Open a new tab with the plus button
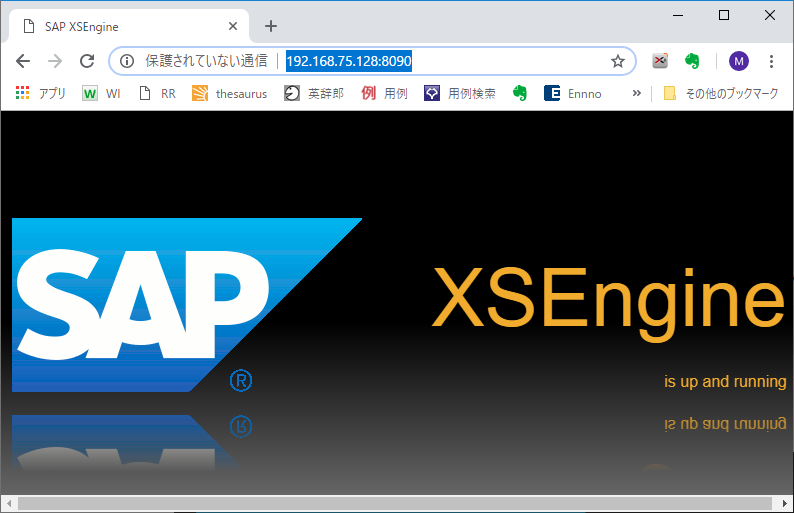 [270, 26]
